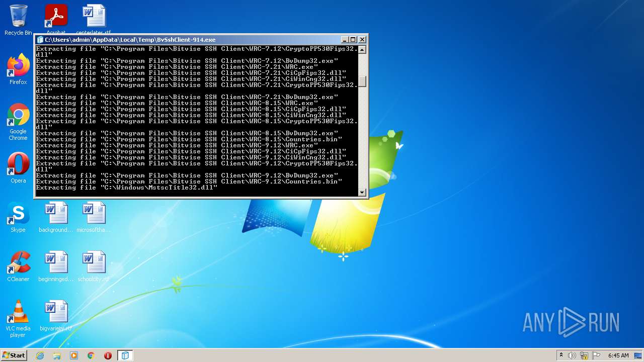Click the console vertical scrollbar thumb
Screen dimensions: 644x362
point(362,81)
